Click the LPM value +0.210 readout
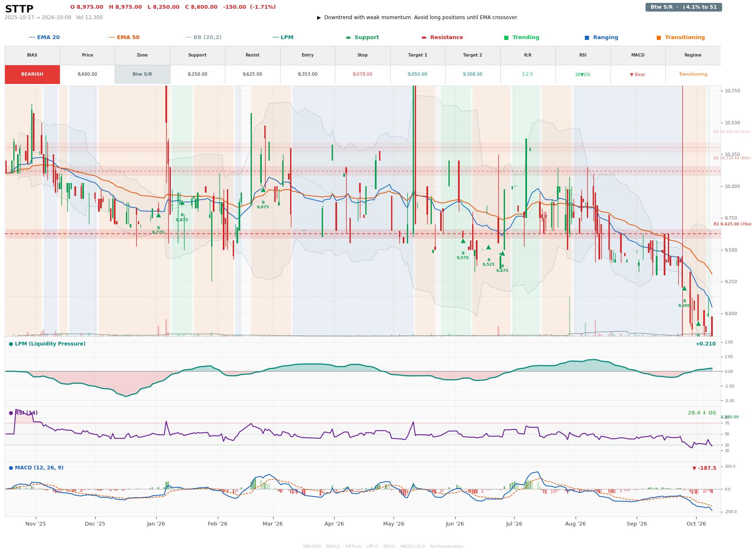This screenshot has width=756, height=553. [x=706, y=344]
